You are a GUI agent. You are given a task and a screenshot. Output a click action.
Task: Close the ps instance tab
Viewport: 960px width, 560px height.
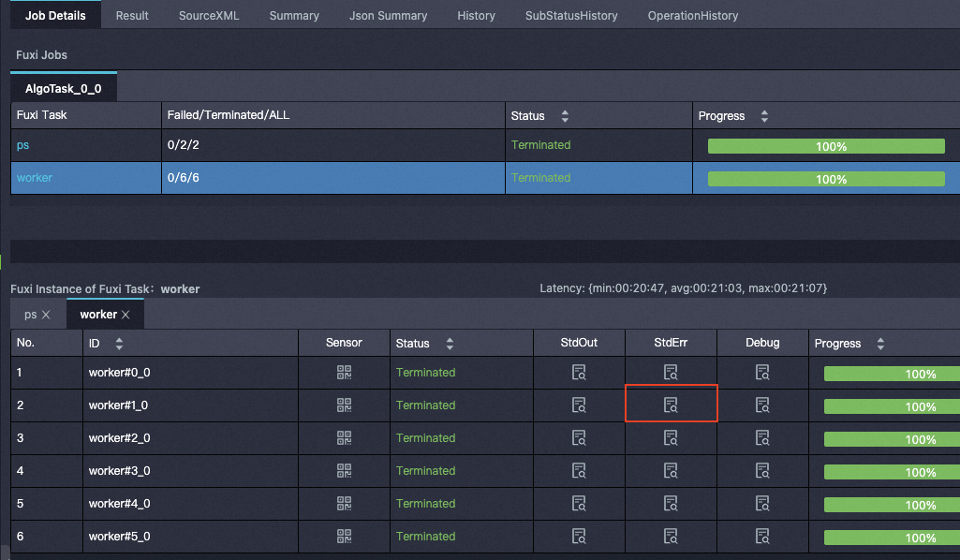46,315
